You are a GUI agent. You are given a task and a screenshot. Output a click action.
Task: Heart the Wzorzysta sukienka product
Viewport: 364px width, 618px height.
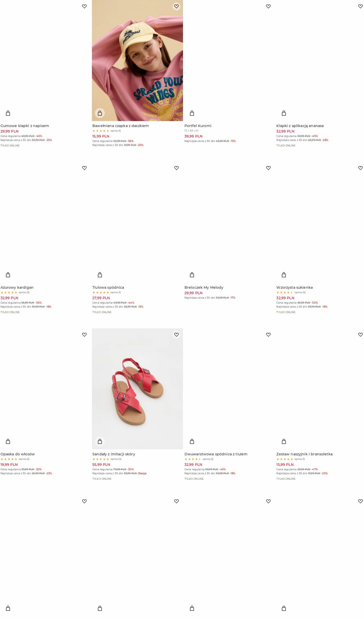tap(360, 168)
